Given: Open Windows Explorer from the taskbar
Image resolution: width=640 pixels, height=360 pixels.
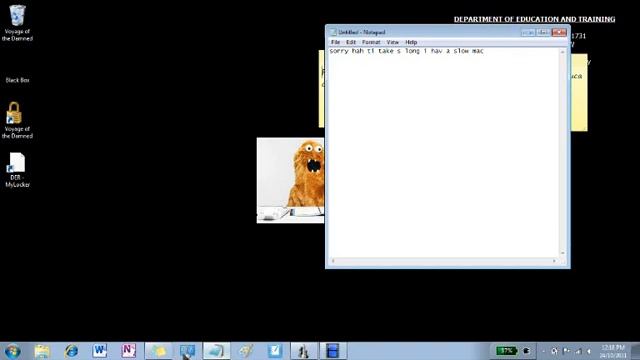Looking at the screenshot, I should click(x=42, y=351).
